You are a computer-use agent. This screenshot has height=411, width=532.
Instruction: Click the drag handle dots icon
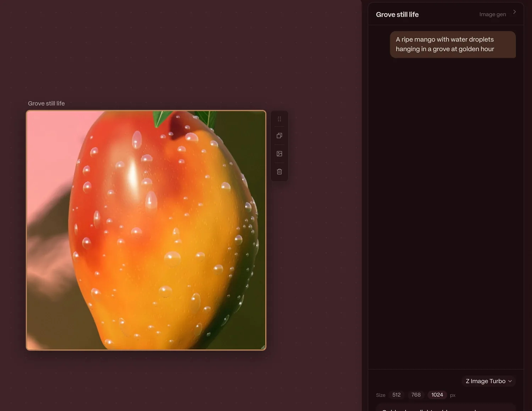point(279,119)
